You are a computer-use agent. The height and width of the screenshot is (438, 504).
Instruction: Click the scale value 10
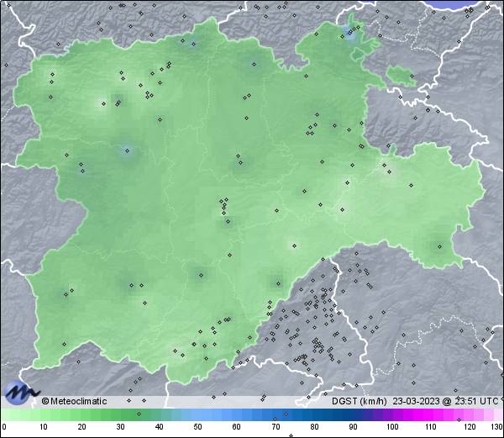click(x=43, y=427)
